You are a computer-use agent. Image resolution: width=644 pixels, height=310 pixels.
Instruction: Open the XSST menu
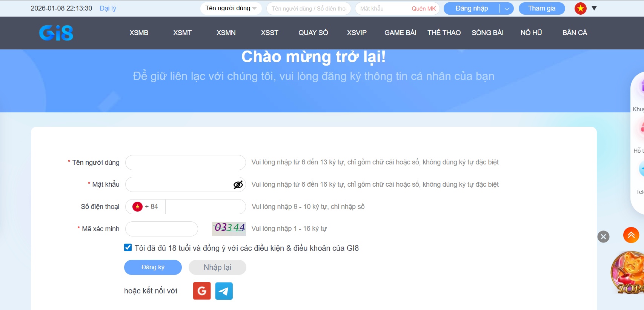(270, 33)
